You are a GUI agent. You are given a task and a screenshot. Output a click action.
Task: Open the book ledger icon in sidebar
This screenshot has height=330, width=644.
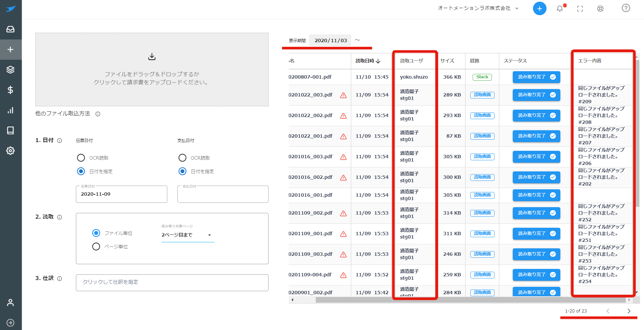pos(10,131)
